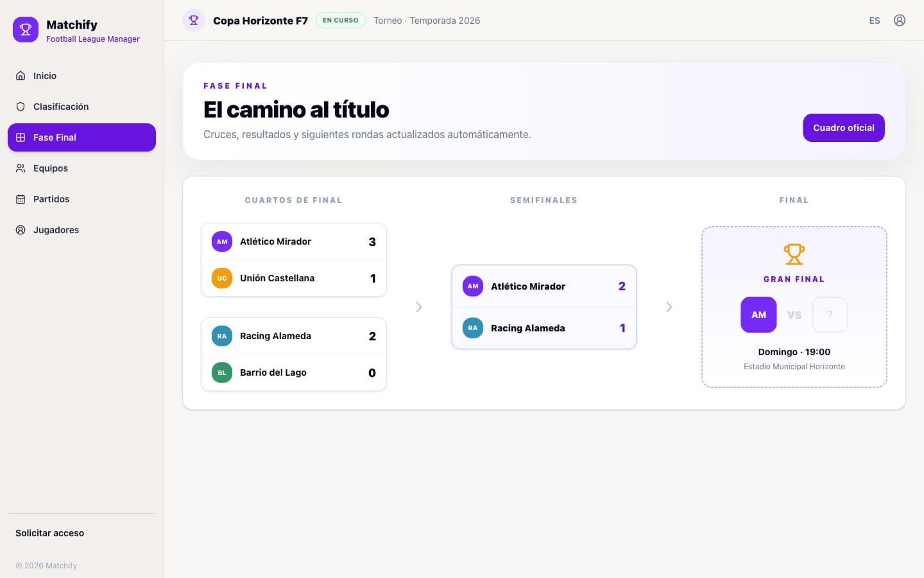Open the user account icon
924x578 pixels.
[x=900, y=21]
